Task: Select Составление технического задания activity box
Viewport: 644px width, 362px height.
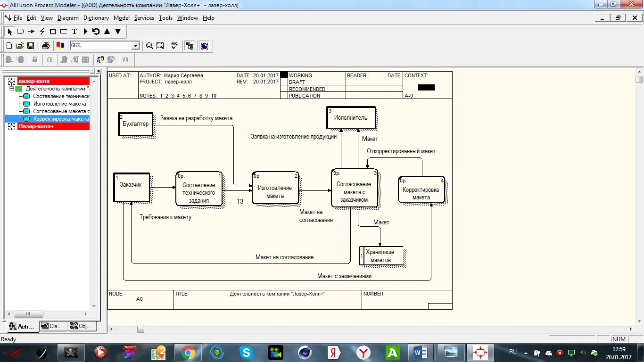Action: (x=199, y=189)
